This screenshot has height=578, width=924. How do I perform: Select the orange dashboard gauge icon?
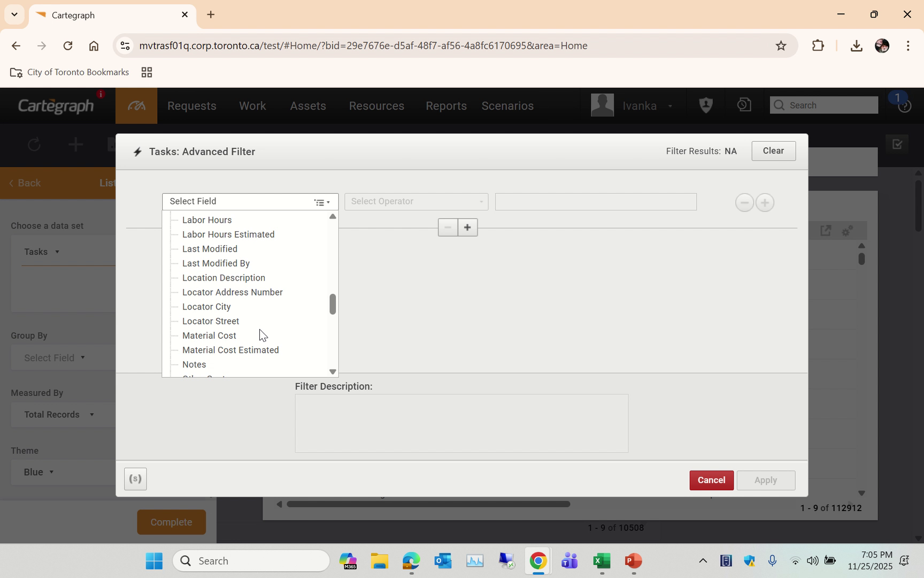click(136, 105)
